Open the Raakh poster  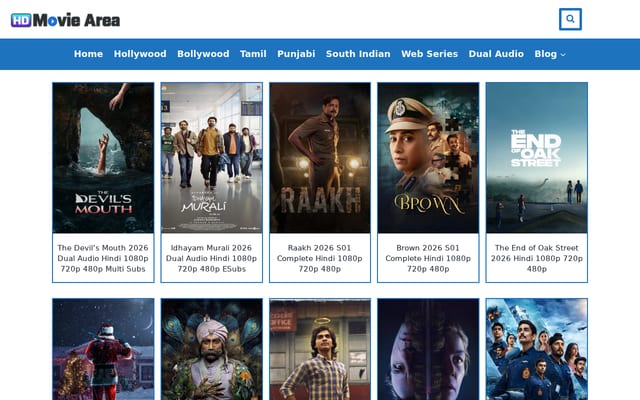point(320,158)
